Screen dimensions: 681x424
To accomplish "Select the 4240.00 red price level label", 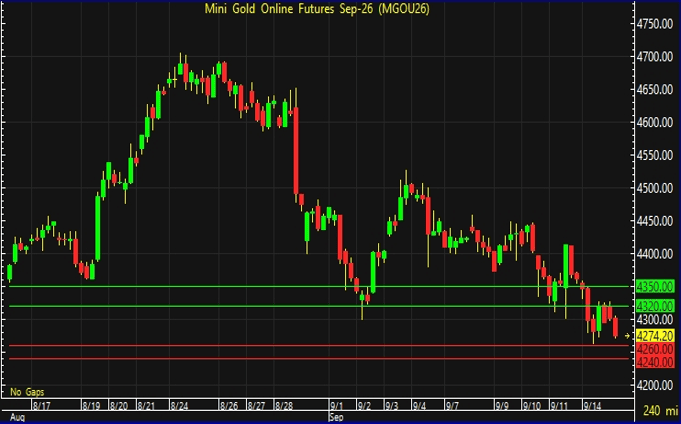I will (x=655, y=362).
